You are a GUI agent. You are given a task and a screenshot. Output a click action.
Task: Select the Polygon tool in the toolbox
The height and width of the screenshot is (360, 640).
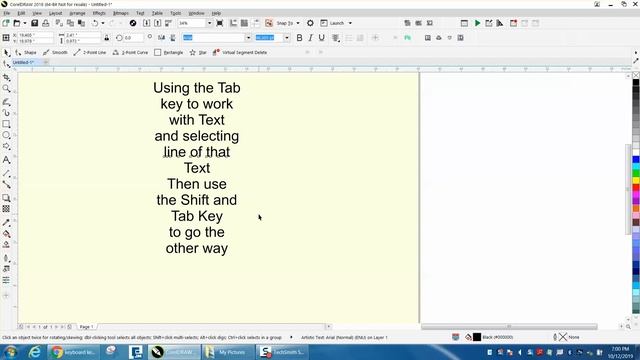pyautogui.click(x=6, y=146)
